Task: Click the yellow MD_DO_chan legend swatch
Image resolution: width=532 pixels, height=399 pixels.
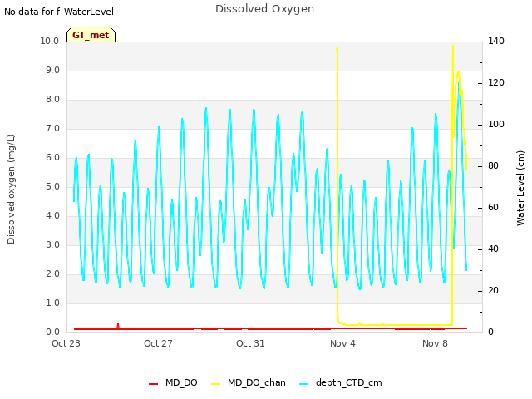Action: tap(216, 384)
